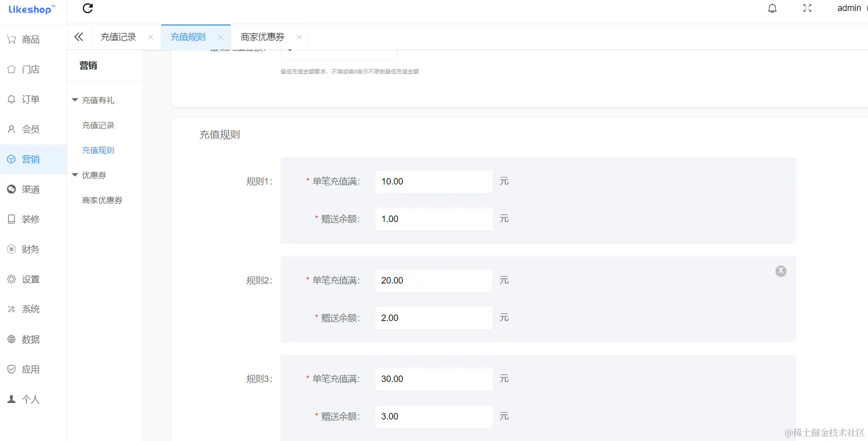Click the yen icon beside 财务
Screen dimensions: 868x441
click(x=12, y=249)
